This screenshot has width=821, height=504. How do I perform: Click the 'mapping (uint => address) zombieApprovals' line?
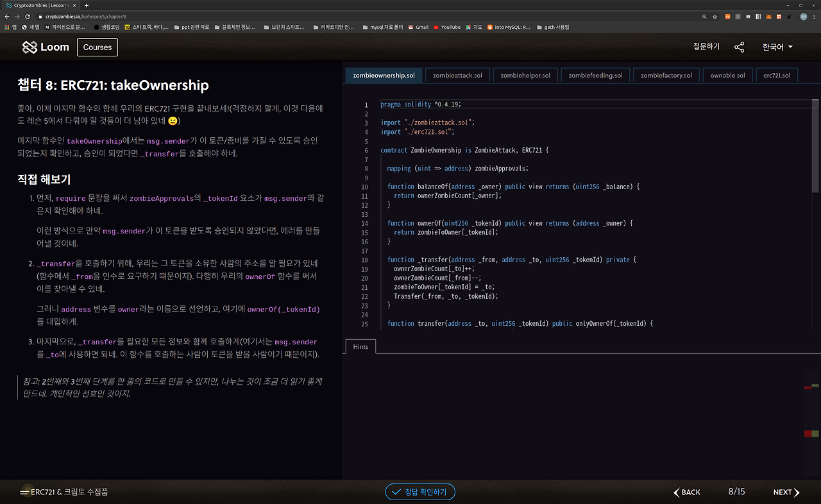click(458, 168)
